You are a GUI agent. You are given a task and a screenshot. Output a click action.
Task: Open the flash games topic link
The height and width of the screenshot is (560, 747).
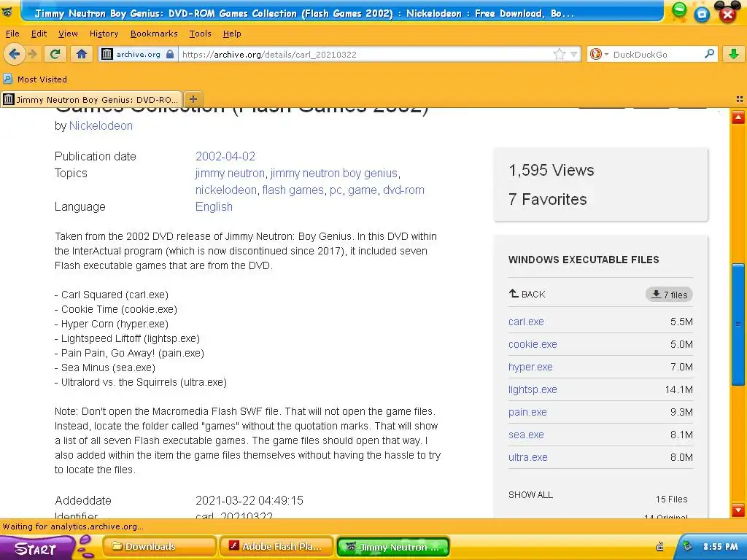[x=293, y=190]
